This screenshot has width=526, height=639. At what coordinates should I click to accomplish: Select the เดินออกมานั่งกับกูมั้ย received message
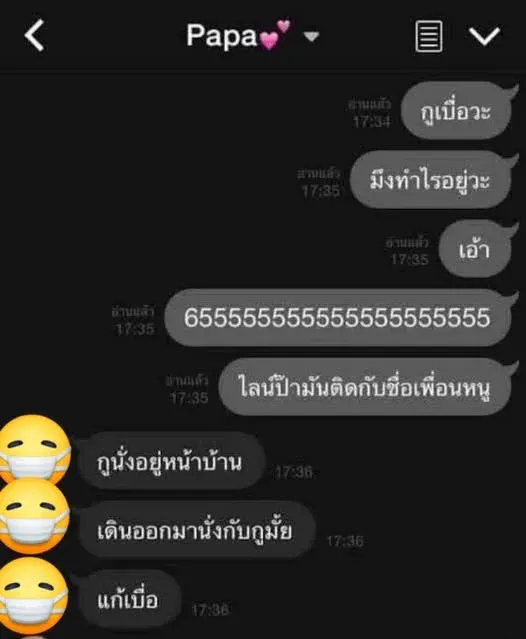pos(195,530)
